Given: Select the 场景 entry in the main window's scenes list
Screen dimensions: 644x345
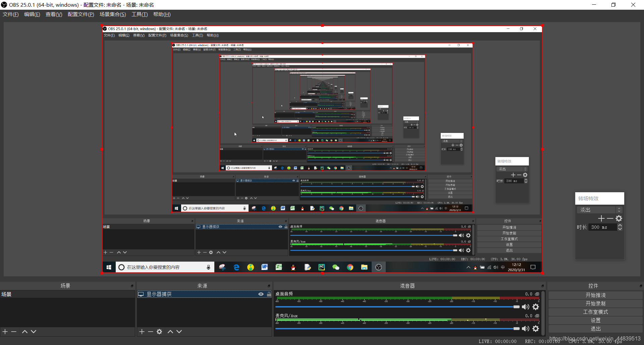Looking at the screenshot, I should [67, 294].
